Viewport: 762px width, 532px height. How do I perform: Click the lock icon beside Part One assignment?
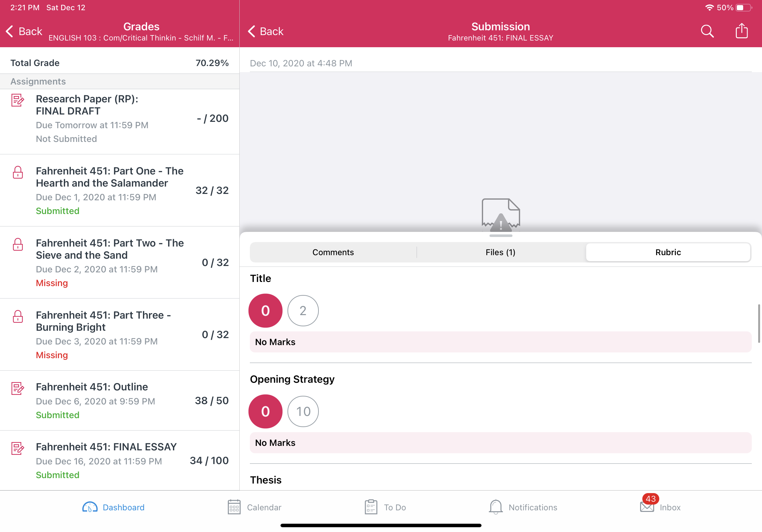coord(18,172)
